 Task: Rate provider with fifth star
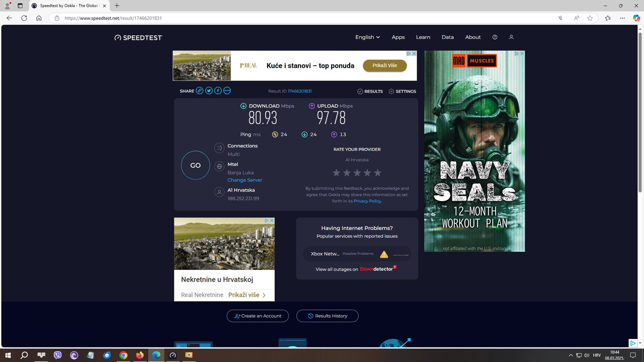pyautogui.click(x=378, y=172)
